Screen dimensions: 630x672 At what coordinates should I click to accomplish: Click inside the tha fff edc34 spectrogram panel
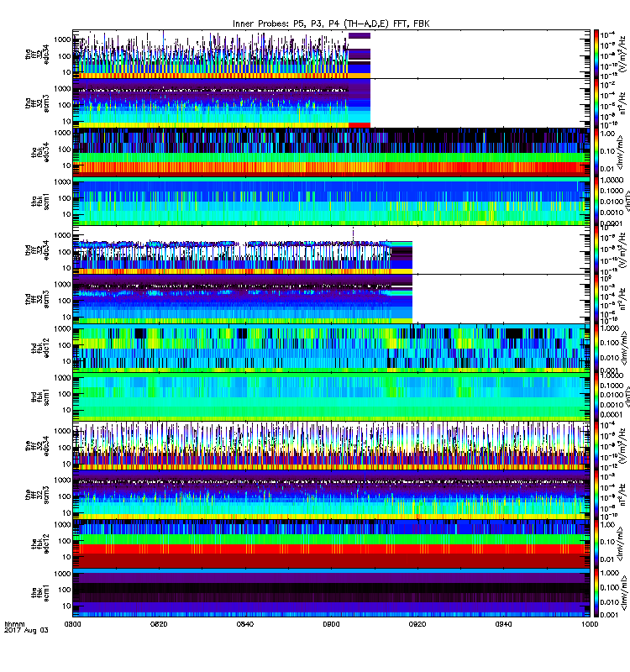click(x=331, y=55)
